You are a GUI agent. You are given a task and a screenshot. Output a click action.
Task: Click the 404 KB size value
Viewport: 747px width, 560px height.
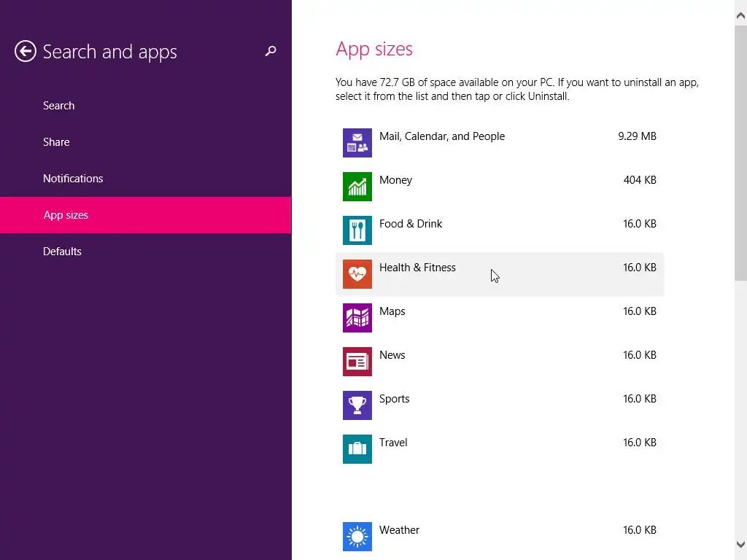click(640, 180)
